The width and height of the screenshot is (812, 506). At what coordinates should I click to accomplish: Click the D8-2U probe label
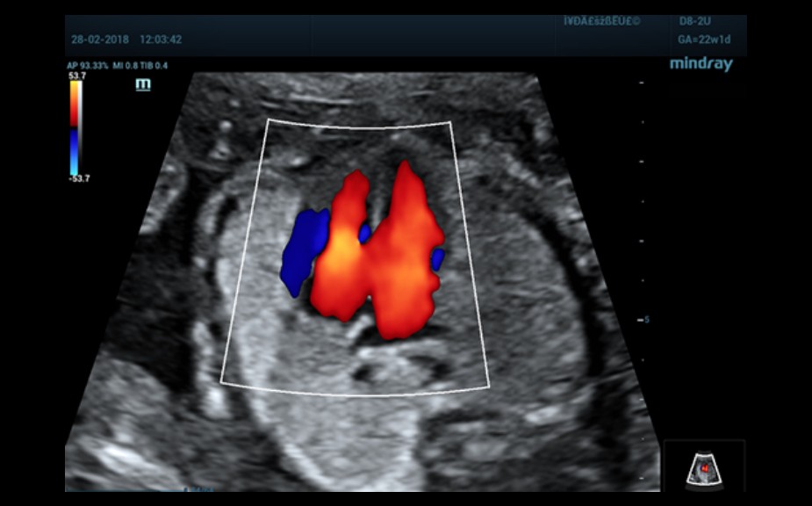[x=697, y=19]
